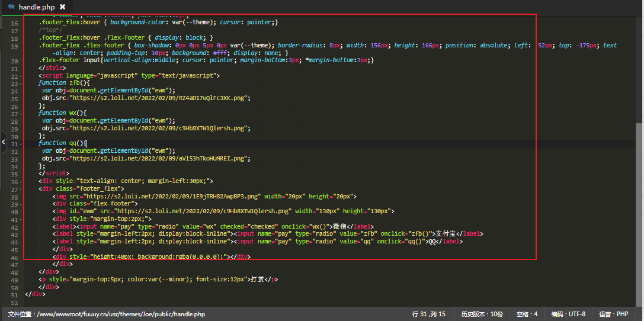
Task: Close the handle.php tab
Action: 62,7
